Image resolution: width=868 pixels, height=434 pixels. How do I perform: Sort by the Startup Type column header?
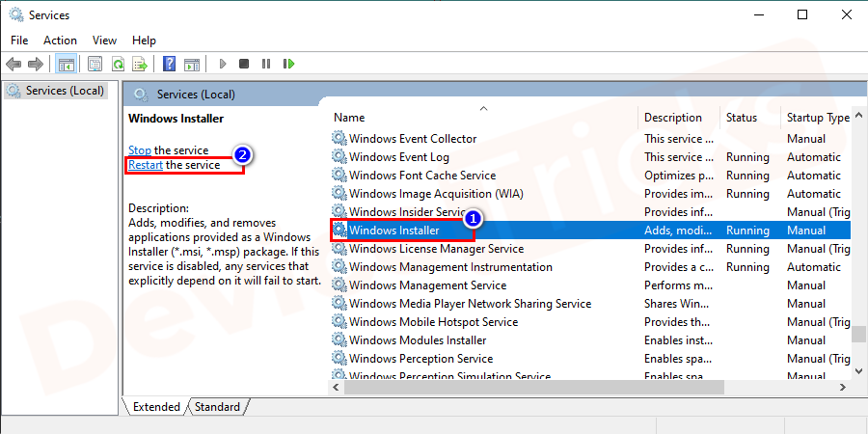pyautogui.click(x=818, y=118)
